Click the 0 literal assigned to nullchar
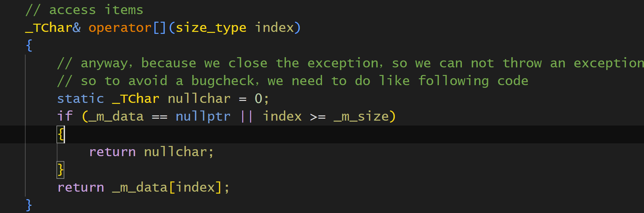 coord(258,99)
